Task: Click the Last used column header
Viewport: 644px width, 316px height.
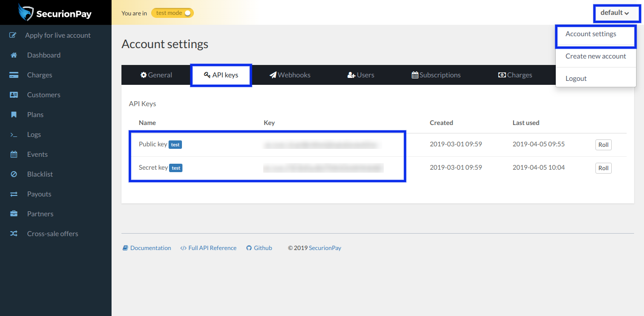Action: (x=526, y=123)
